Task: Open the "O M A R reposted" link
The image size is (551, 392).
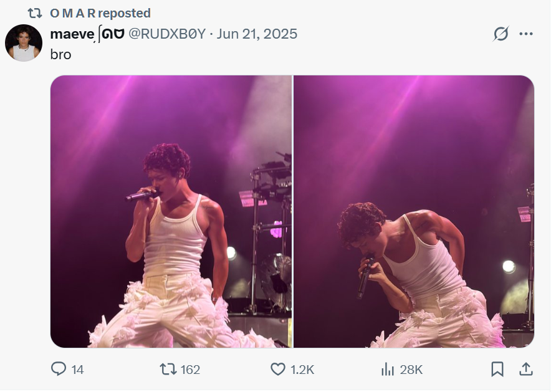Action: click(100, 13)
